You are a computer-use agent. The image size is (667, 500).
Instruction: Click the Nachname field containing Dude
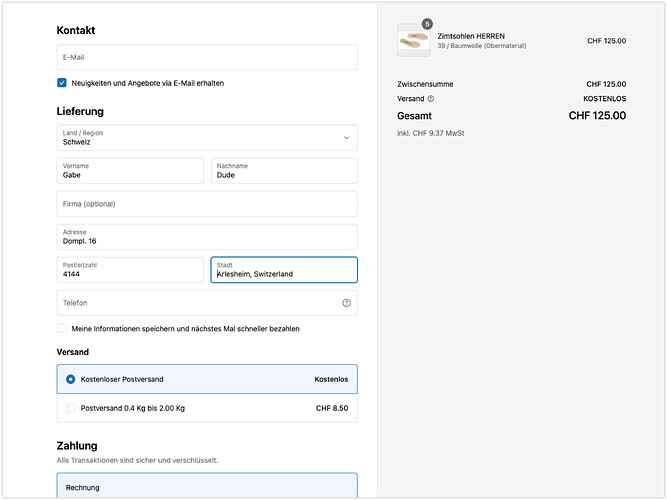point(284,171)
